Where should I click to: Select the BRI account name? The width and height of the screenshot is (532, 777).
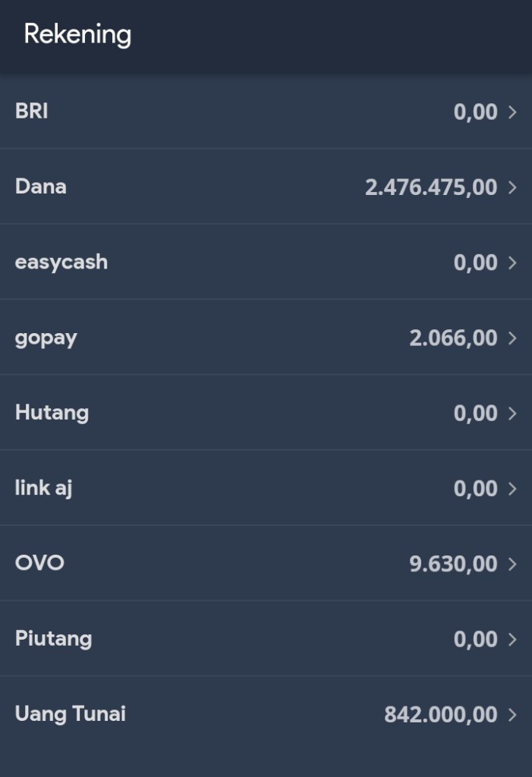[32, 111]
